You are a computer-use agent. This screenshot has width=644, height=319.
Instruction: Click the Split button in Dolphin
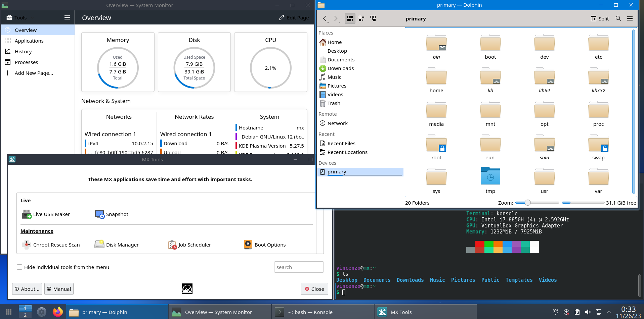point(600,18)
